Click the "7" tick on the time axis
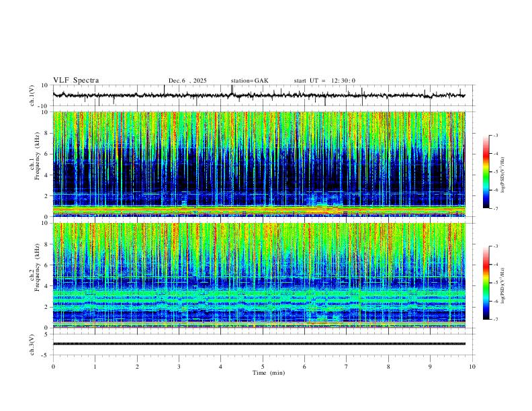This screenshot has height=411, width=532. pos(347,367)
